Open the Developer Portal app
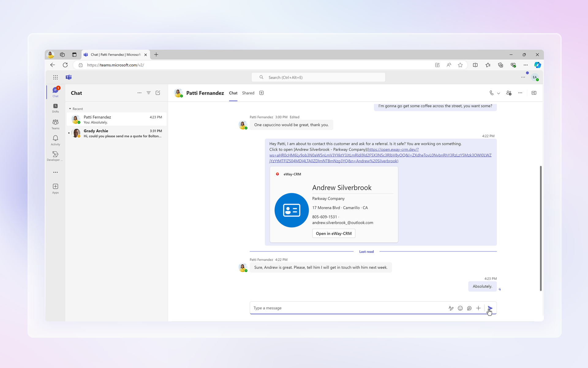588x368 pixels. 55,156
